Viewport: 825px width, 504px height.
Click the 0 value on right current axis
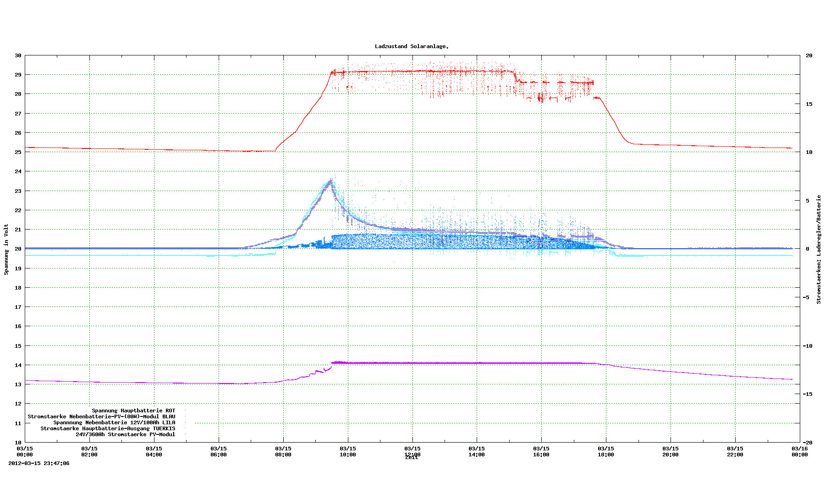(808, 249)
